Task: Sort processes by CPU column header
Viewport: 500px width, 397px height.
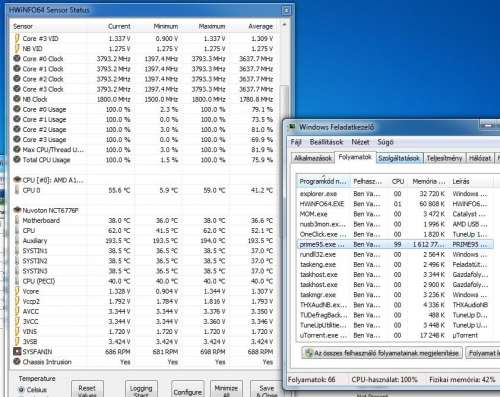Action: tap(397, 181)
